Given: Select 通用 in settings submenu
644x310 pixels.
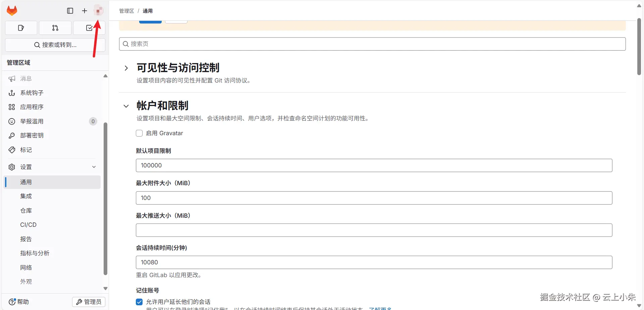Looking at the screenshot, I should [53, 182].
